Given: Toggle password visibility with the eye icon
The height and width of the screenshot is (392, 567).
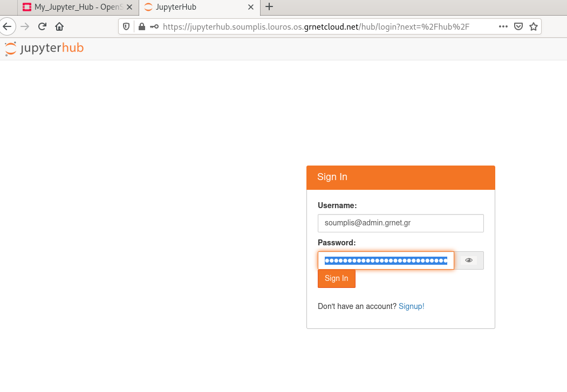Looking at the screenshot, I should click(469, 260).
